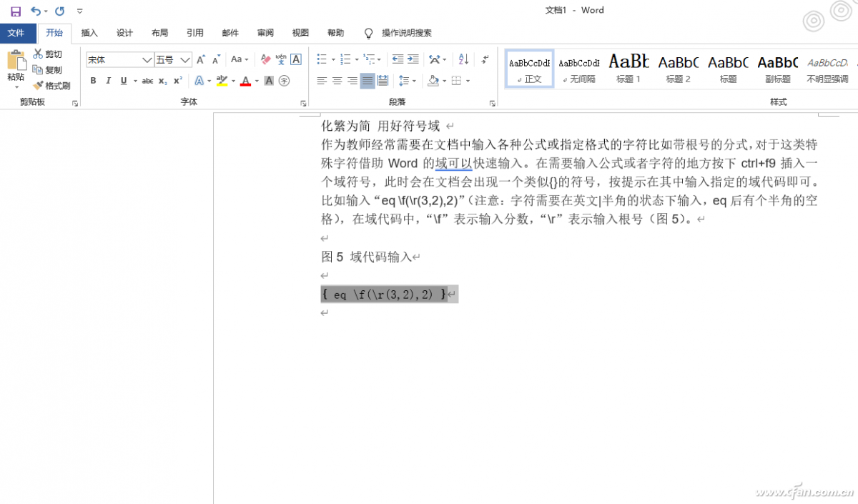Image resolution: width=858 pixels, height=504 pixels.
Task: Open the 五号 font size combo box
Action: (x=173, y=60)
